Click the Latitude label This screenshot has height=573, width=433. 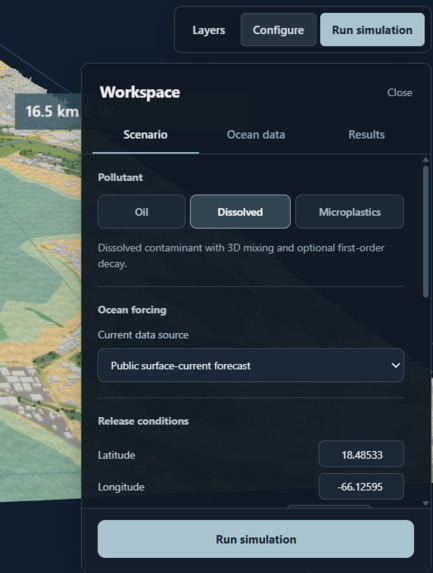[117, 455]
